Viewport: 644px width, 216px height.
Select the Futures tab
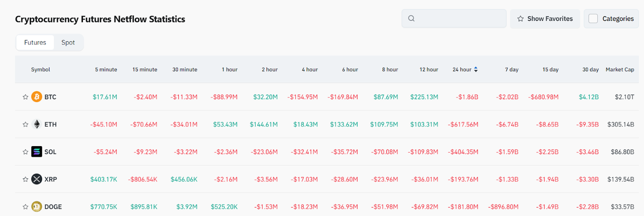[x=35, y=43]
